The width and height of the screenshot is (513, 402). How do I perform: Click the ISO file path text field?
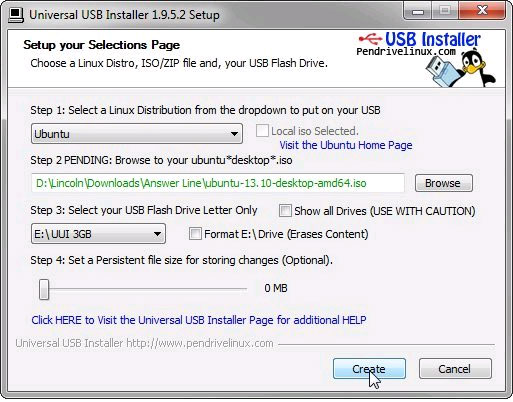click(218, 183)
